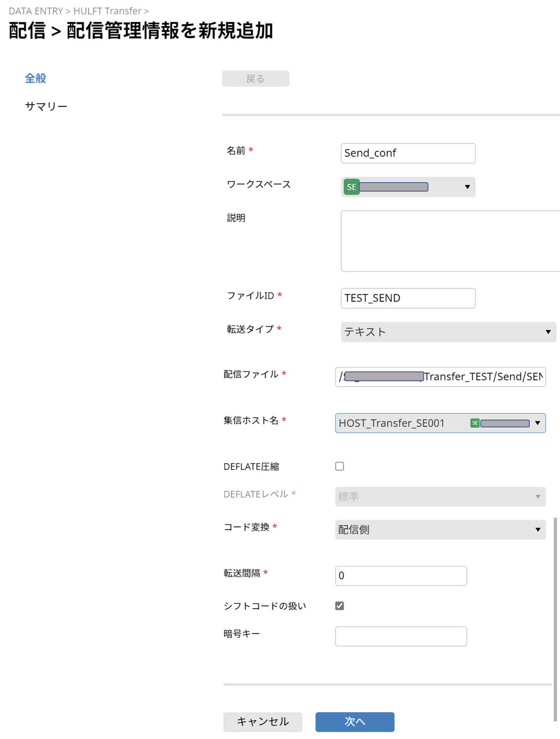Expand the コード変換 dropdown showing 配信側
Screen dimensions: 560x739
[440, 530]
